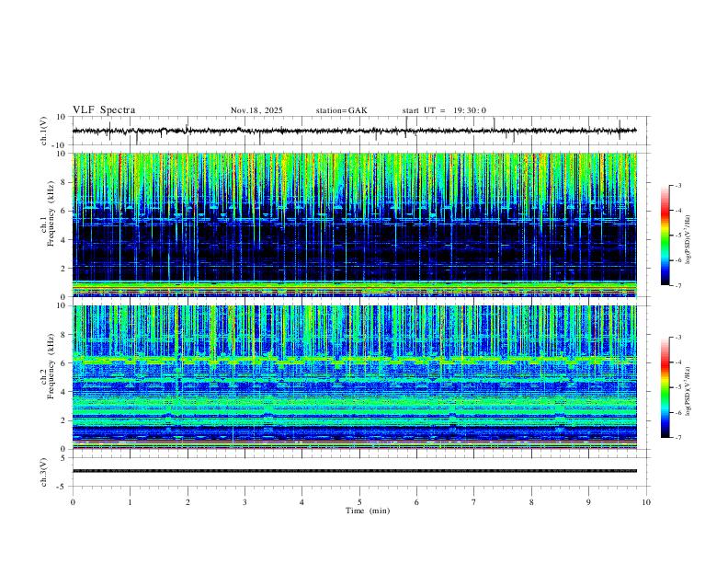728x563 pixels.
Task: Click the 'ch.3(V)' axis label
Action: (x=44, y=472)
